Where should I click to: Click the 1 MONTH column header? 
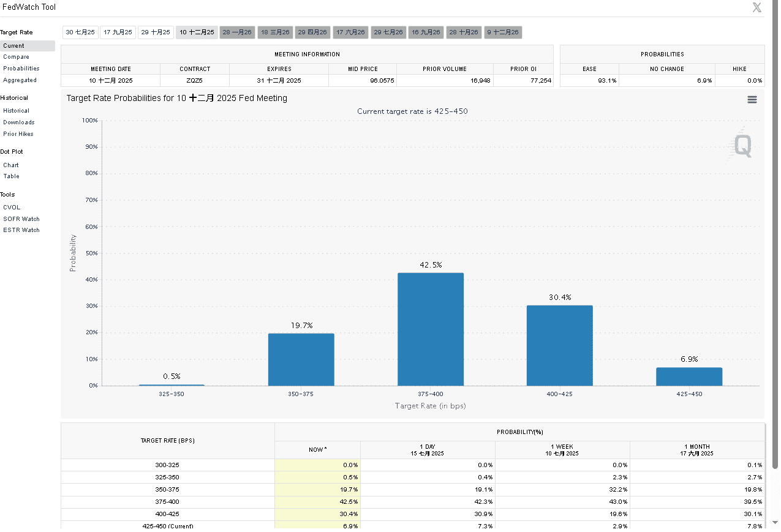coord(697,450)
